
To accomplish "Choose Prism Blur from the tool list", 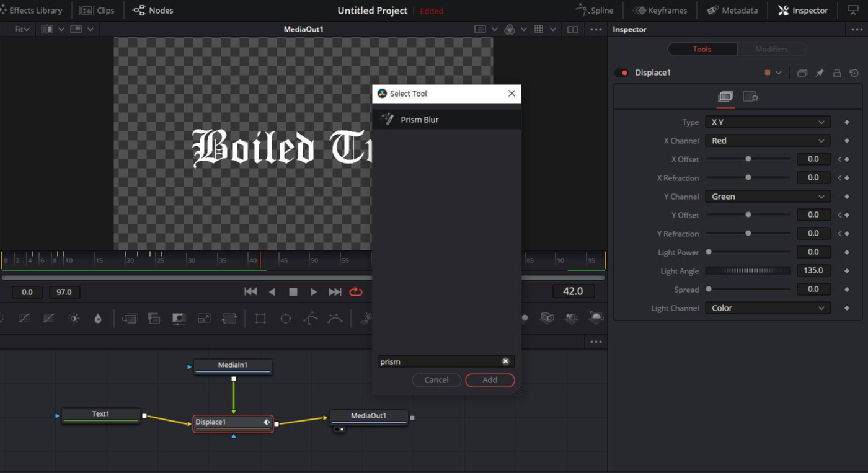I will [x=446, y=120].
